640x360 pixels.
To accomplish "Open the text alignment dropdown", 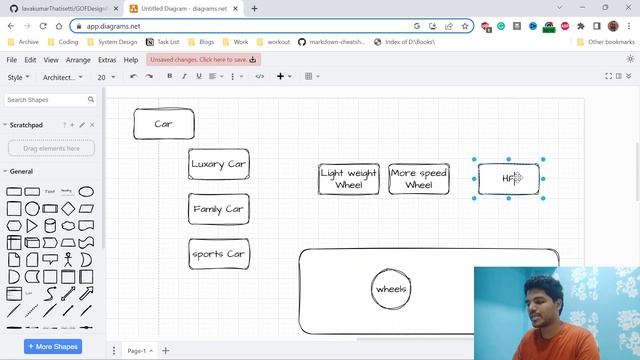I will (216, 76).
